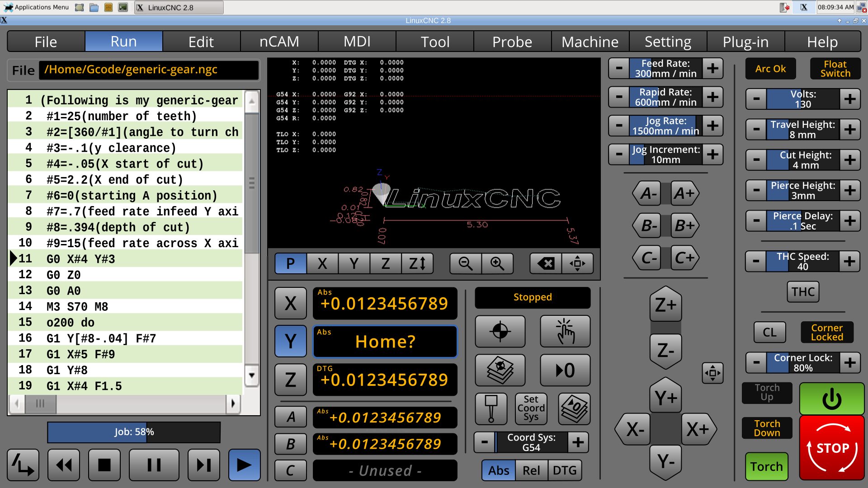
Task: Select Rel coordinate display mode
Action: pyautogui.click(x=531, y=470)
